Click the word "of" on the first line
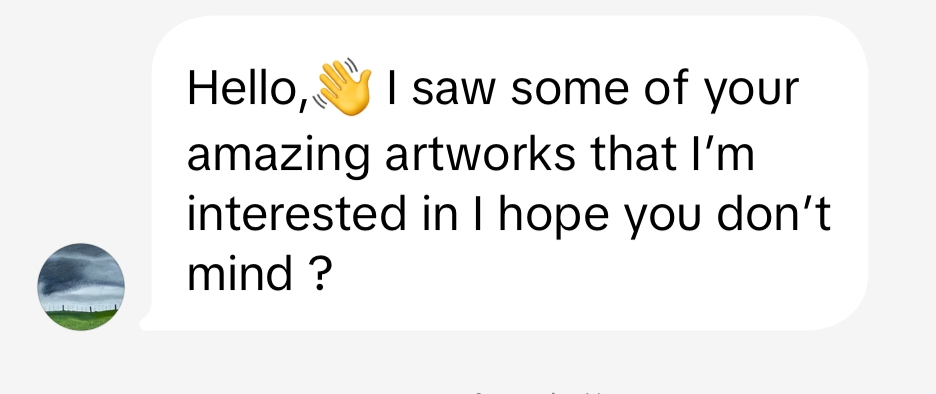This screenshot has width=936, height=394. click(x=665, y=88)
